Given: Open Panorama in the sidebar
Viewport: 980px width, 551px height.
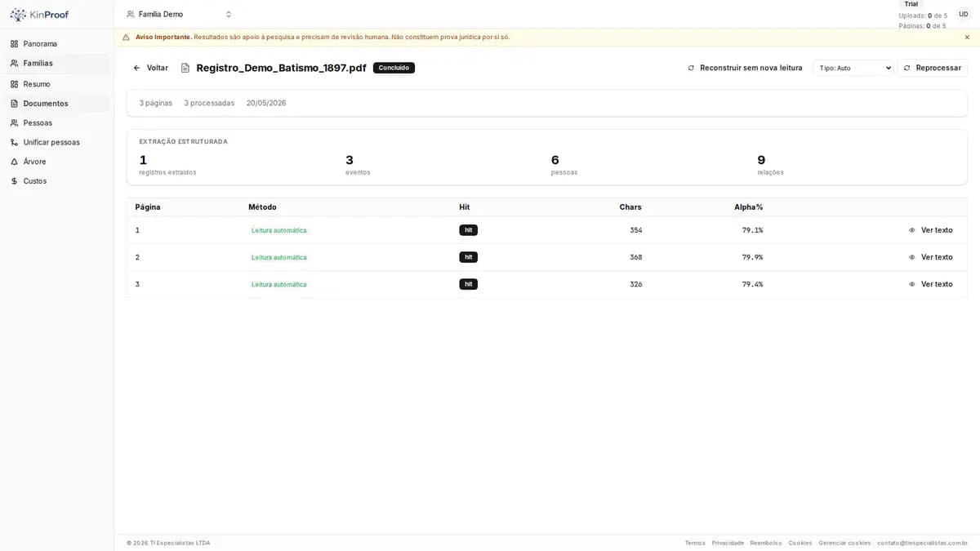Looking at the screenshot, I should 57,44.
